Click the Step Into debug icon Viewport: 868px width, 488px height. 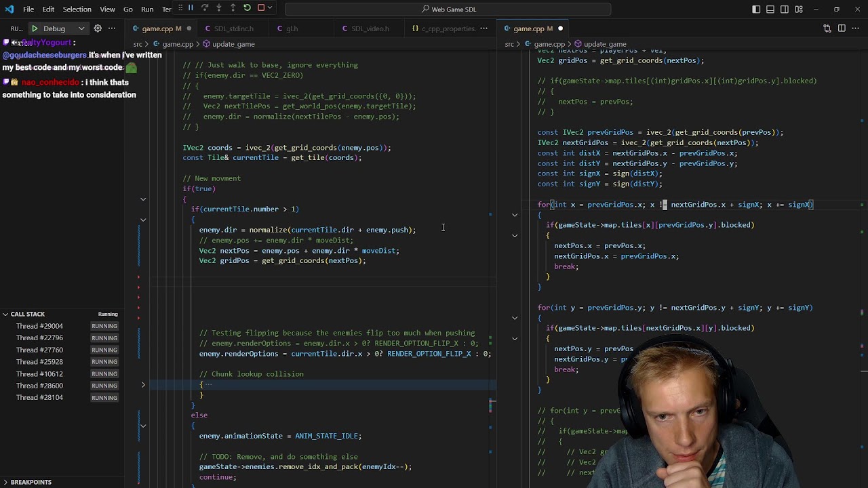click(x=218, y=8)
